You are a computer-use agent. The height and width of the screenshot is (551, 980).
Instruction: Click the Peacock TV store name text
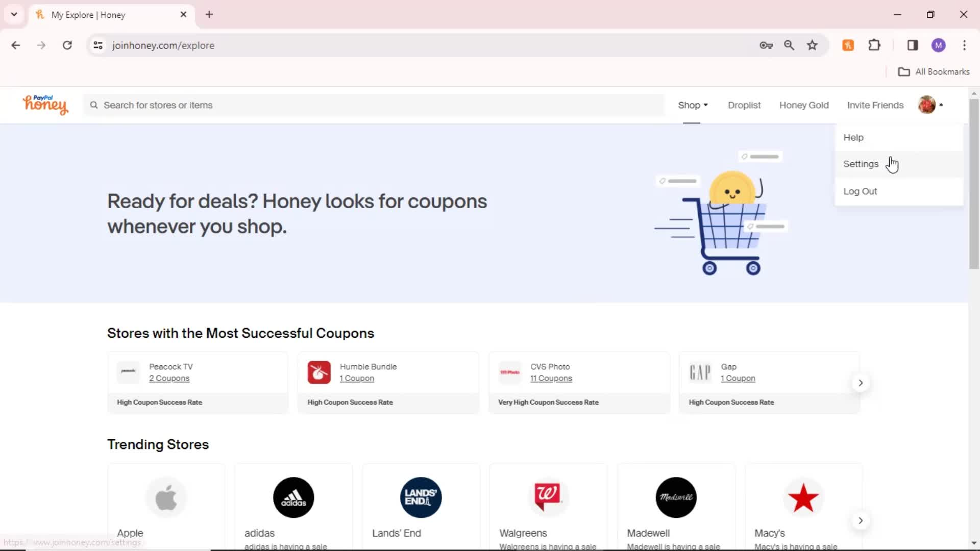pos(171,367)
